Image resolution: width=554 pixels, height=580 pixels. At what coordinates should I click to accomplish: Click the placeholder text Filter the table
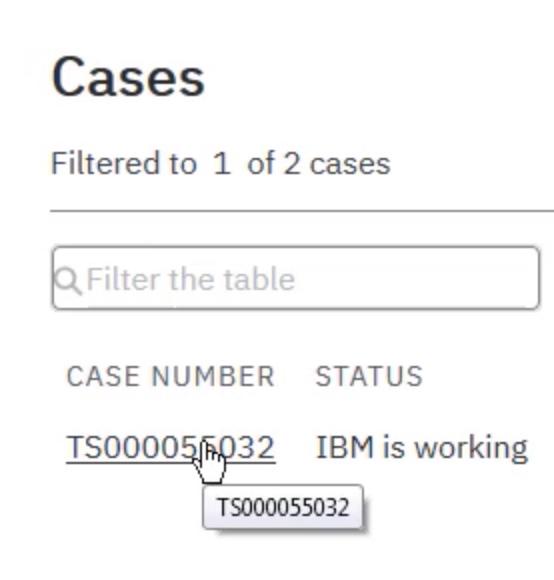point(190,279)
